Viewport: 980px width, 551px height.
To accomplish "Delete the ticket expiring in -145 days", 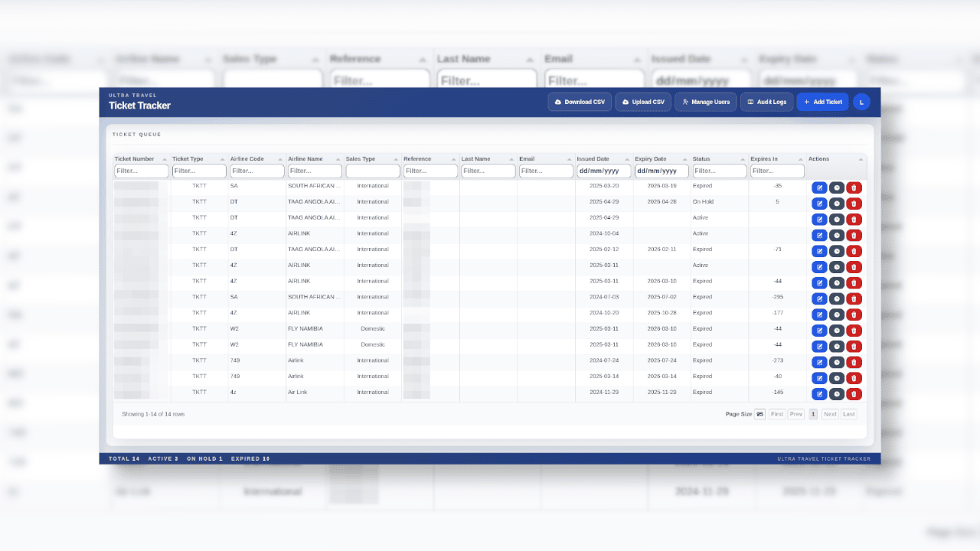I will [854, 394].
